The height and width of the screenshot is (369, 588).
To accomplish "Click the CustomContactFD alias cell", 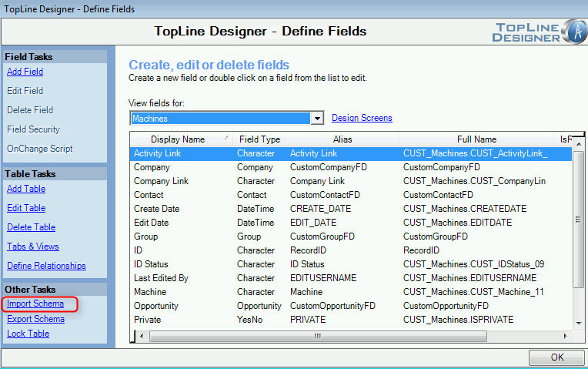I will click(325, 195).
